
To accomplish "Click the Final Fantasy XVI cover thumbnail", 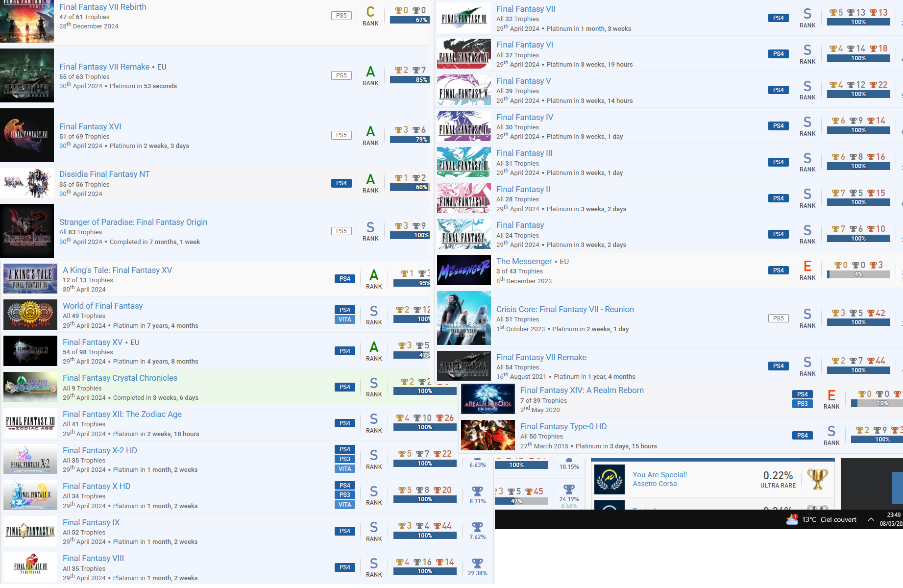I will (27, 135).
